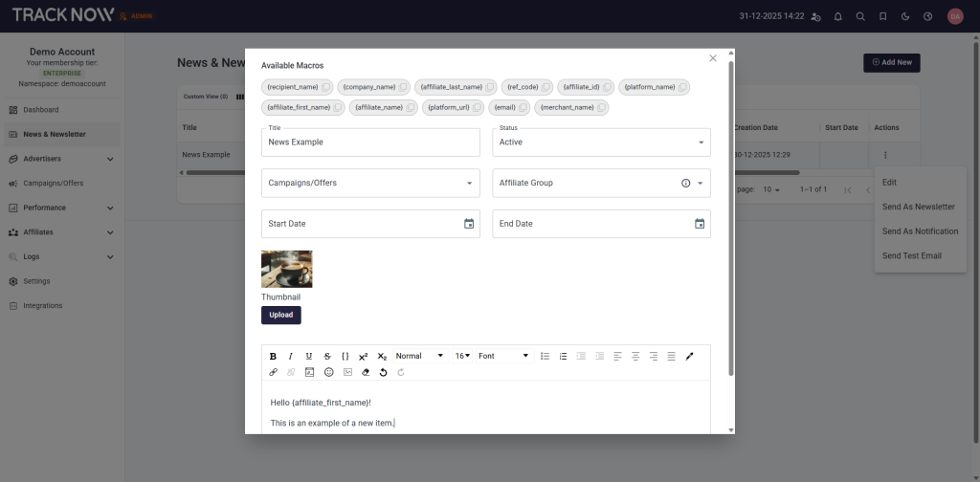Apply superscript formatting in the editor
This screenshot has width=980, height=482.
[x=364, y=356]
